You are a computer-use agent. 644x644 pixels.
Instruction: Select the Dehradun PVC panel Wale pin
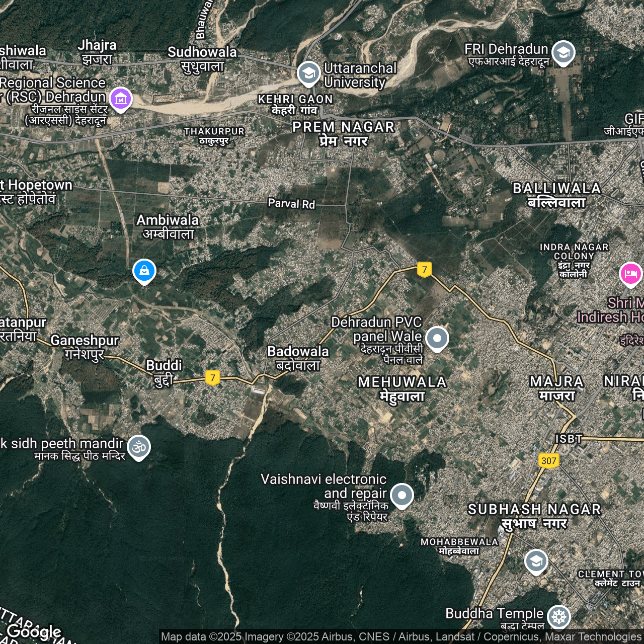tap(437, 338)
